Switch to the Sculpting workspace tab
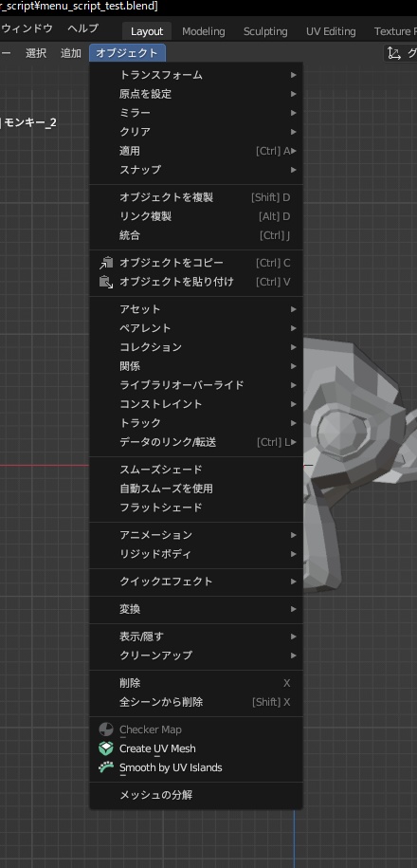The width and height of the screenshot is (417, 868). click(265, 31)
